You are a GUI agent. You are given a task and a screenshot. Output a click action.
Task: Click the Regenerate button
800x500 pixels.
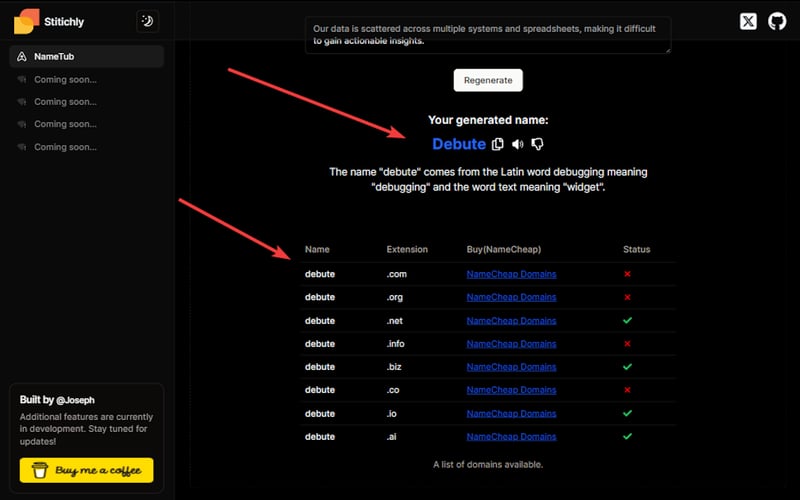point(488,80)
